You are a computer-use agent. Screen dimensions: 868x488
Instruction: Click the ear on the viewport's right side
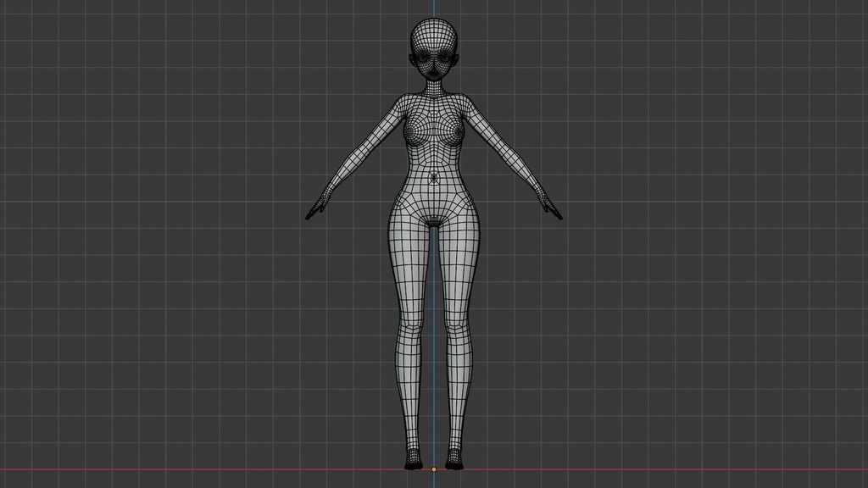pos(457,58)
